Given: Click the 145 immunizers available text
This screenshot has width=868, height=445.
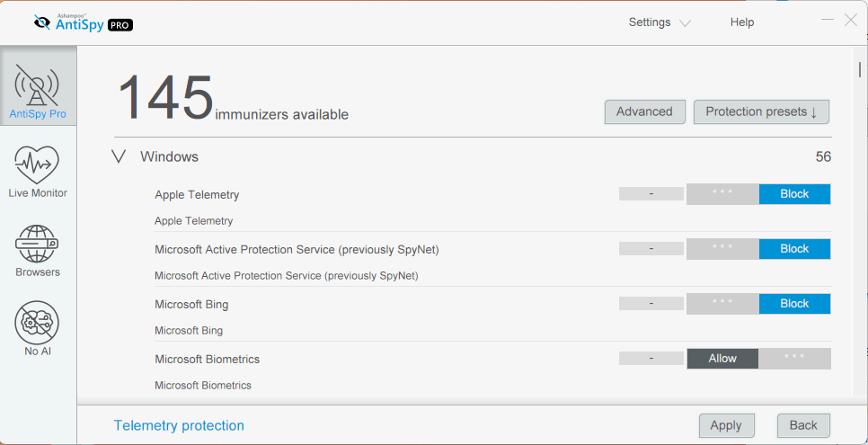Looking at the screenshot, I should pos(233,99).
